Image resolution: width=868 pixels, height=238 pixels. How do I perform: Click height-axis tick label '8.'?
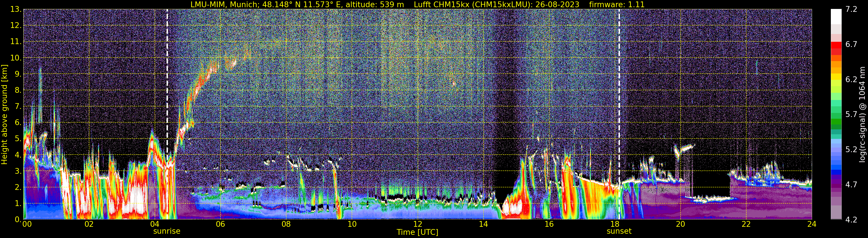tap(18, 90)
